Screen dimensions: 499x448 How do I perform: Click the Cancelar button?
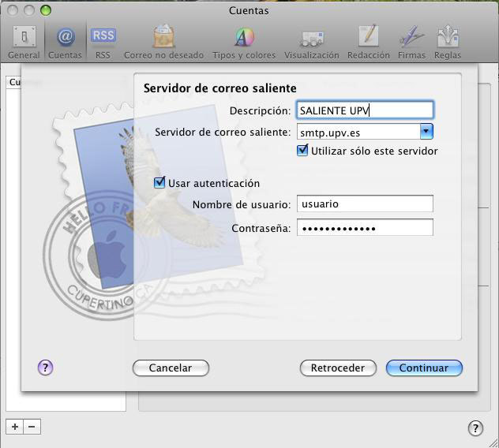coord(171,368)
